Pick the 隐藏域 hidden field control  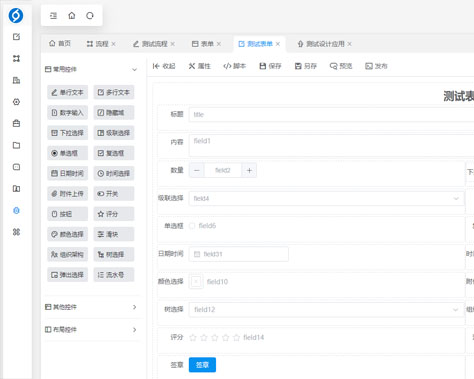click(x=114, y=113)
